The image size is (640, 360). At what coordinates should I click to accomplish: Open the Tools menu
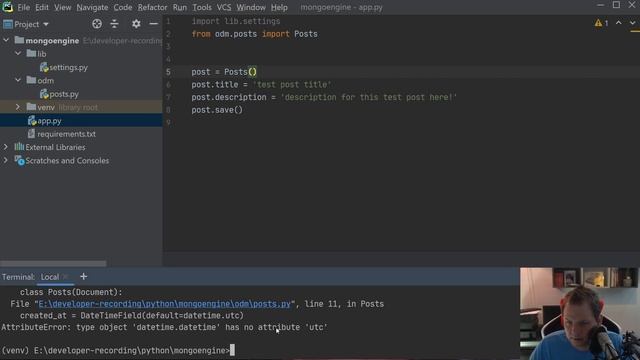202,7
